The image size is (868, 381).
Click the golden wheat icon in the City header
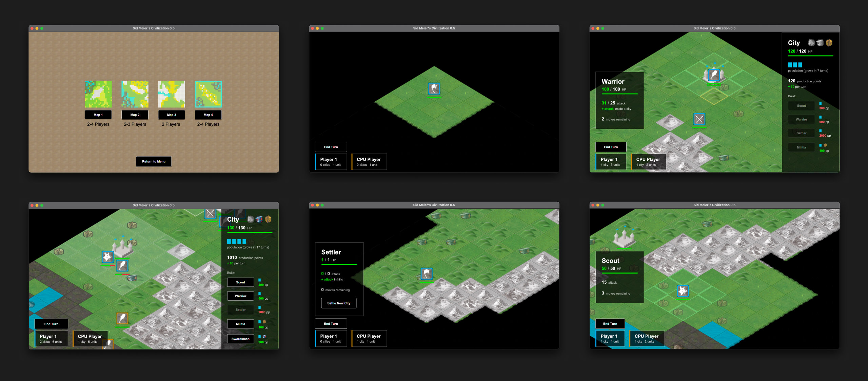830,43
